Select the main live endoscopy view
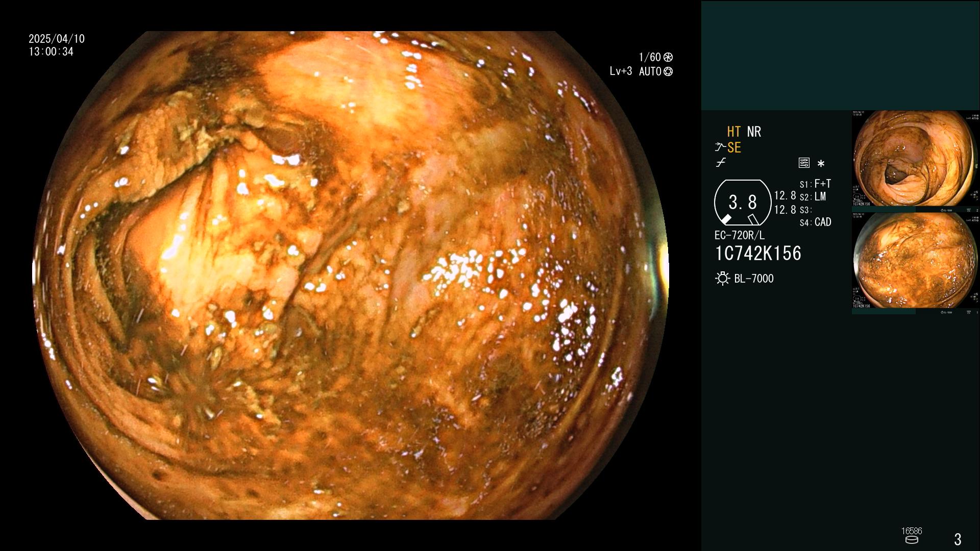Screen dimensions: 980x551 pyautogui.click(x=351, y=275)
